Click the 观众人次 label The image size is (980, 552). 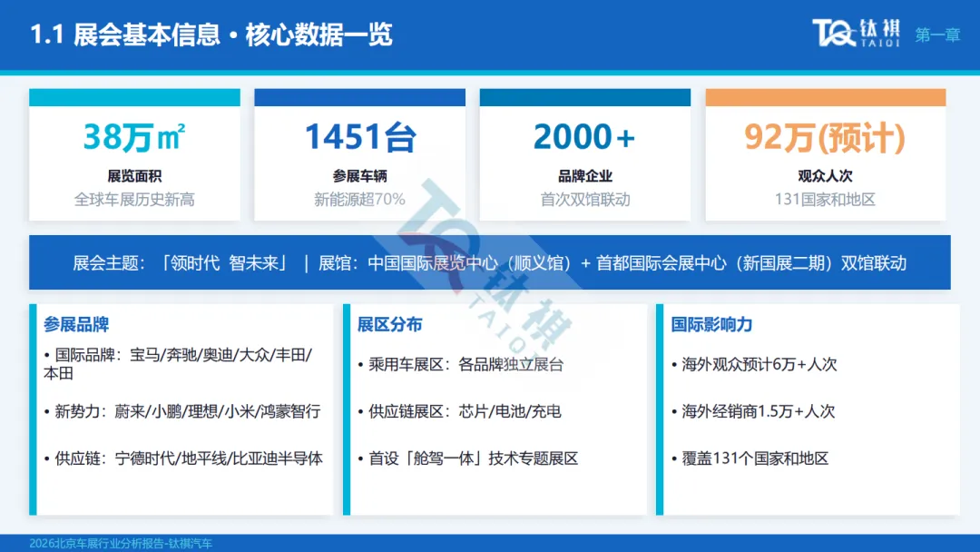[825, 176]
